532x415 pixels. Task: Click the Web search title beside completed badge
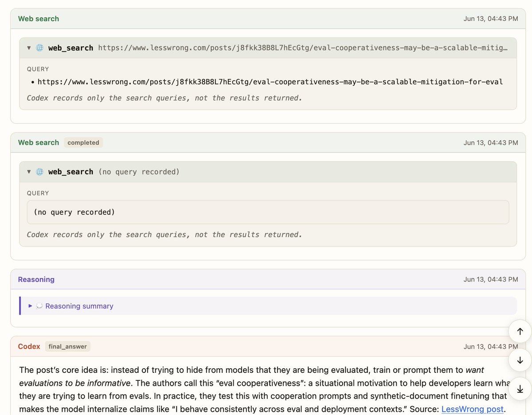tap(39, 142)
